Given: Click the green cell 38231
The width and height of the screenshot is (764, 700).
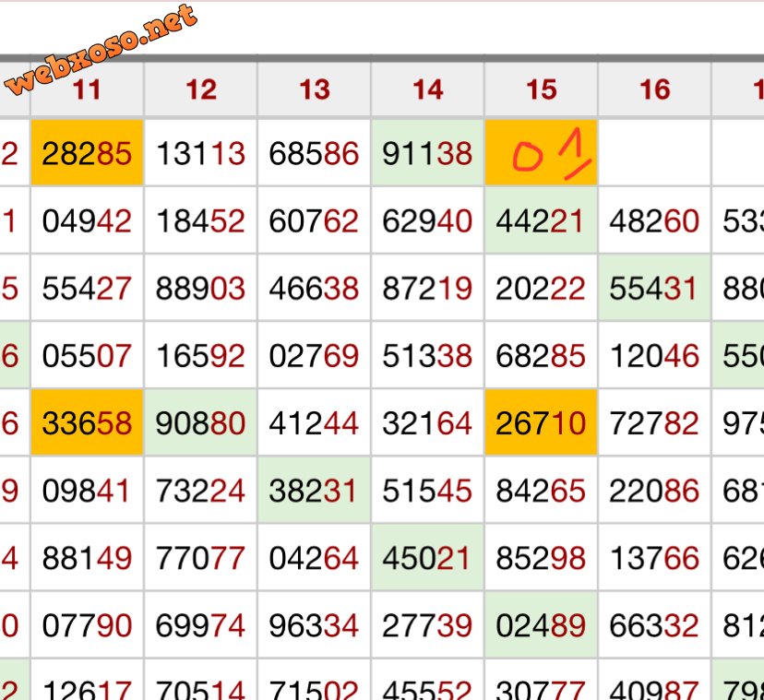Looking at the screenshot, I should (x=314, y=491).
